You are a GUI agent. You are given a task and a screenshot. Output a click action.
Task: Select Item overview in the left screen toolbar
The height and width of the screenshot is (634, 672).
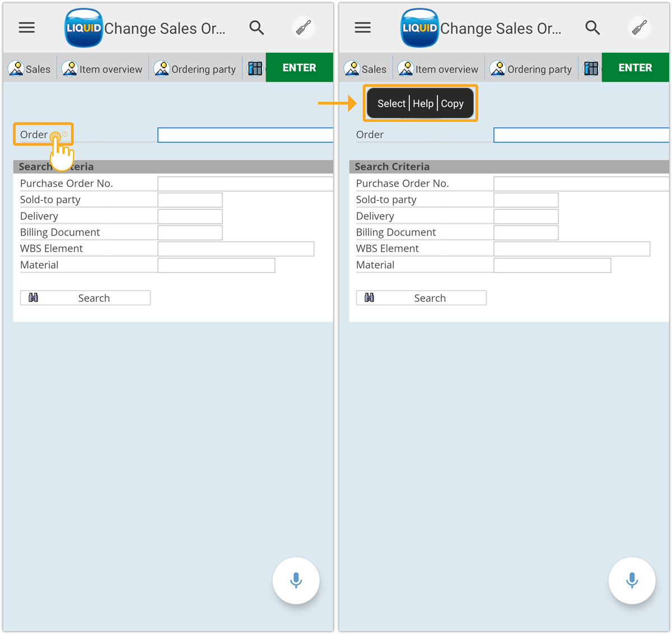(102, 69)
